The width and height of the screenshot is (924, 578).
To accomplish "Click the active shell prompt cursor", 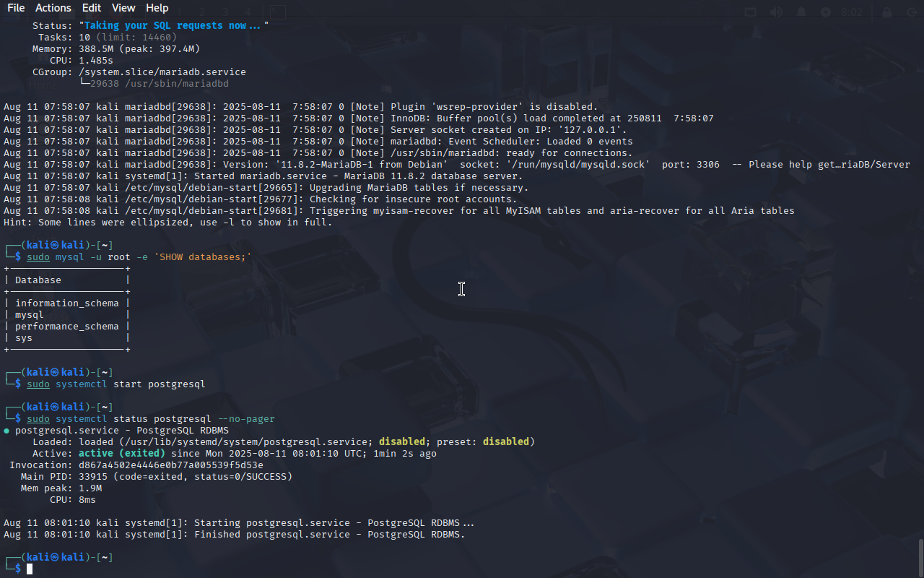I will (x=30, y=569).
